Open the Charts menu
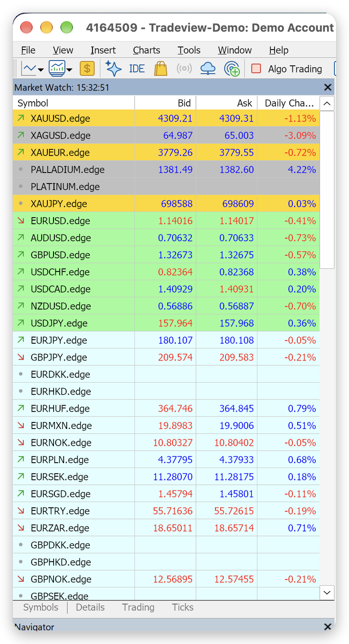Image resolution: width=349 pixels, height=644 pixels. (x=146, y=50)
